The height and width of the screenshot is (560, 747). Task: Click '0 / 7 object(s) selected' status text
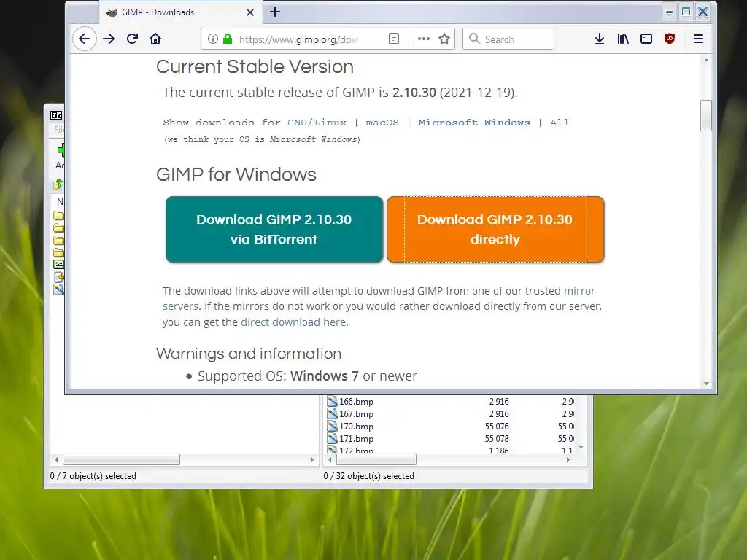coord(93,476)
